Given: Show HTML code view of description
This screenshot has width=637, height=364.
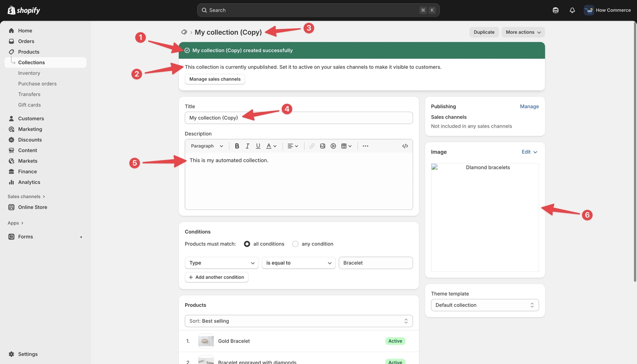Looking at the screenshot, I should pyautogui.click(x=405, y=146).
